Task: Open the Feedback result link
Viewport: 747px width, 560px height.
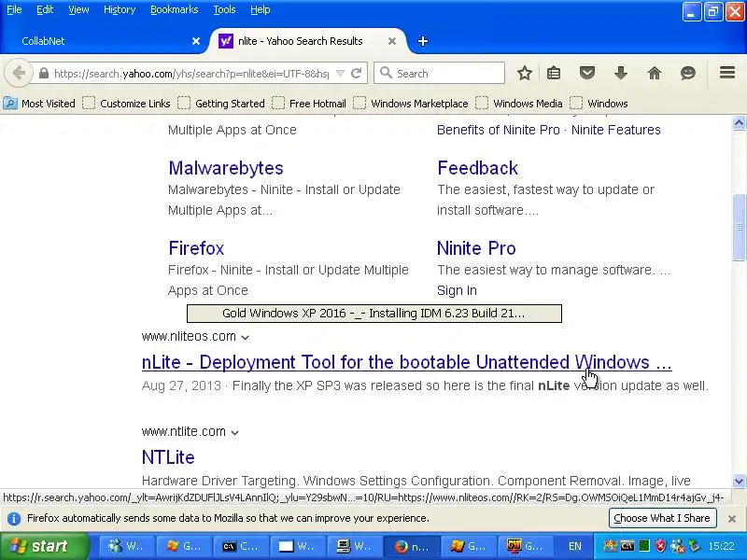Action: click(x=477, y=168)
